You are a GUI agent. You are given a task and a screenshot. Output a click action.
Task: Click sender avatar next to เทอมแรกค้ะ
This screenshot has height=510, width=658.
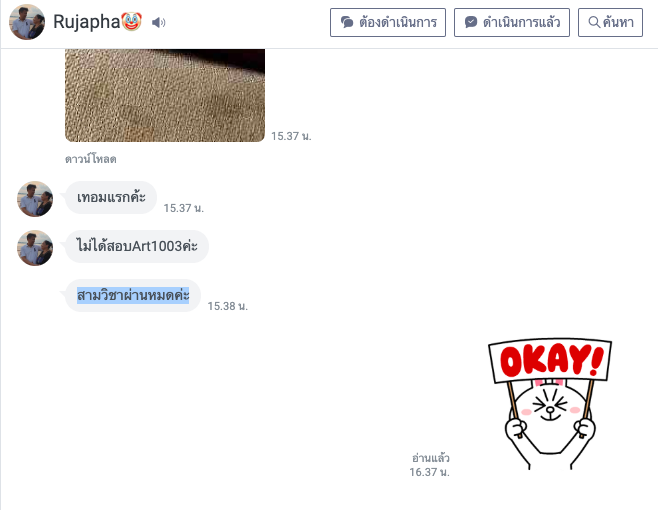coord(35,199)
